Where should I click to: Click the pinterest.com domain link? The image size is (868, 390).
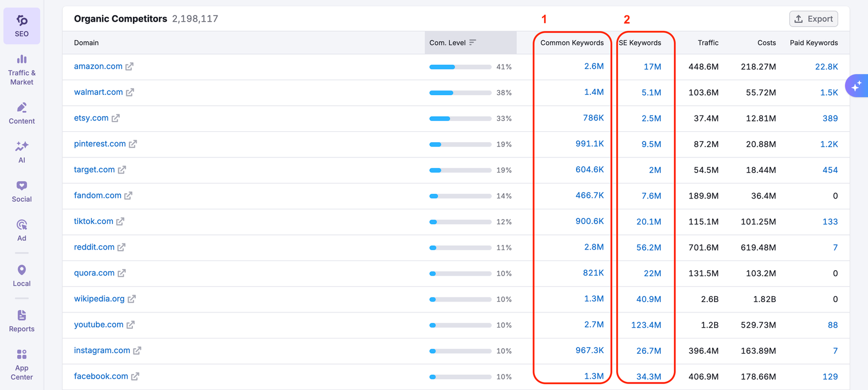[x=100, y=144]
